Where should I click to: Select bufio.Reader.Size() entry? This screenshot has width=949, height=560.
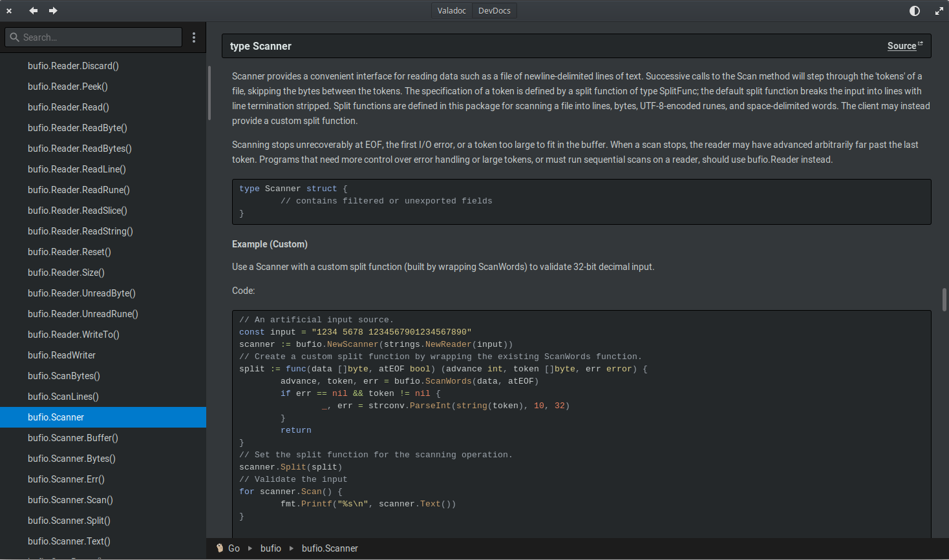tap(103, 273)
